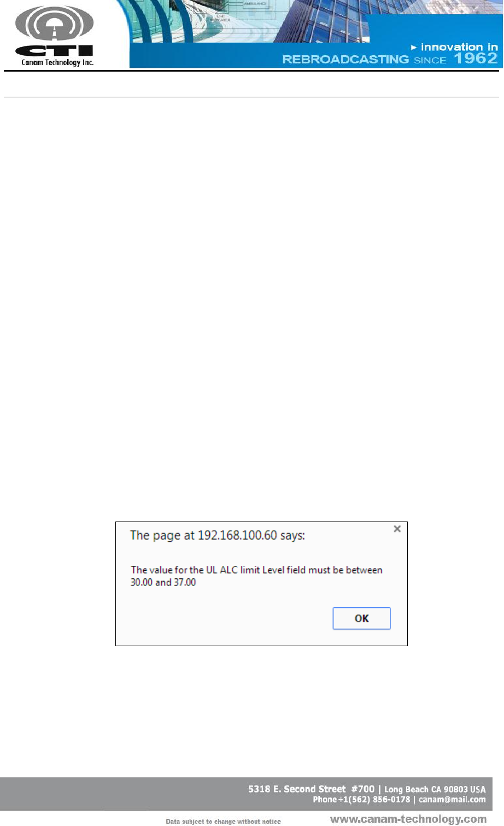Click the canam@mail.com email address
The image size is (504, 826).
(x=452, y=800)
